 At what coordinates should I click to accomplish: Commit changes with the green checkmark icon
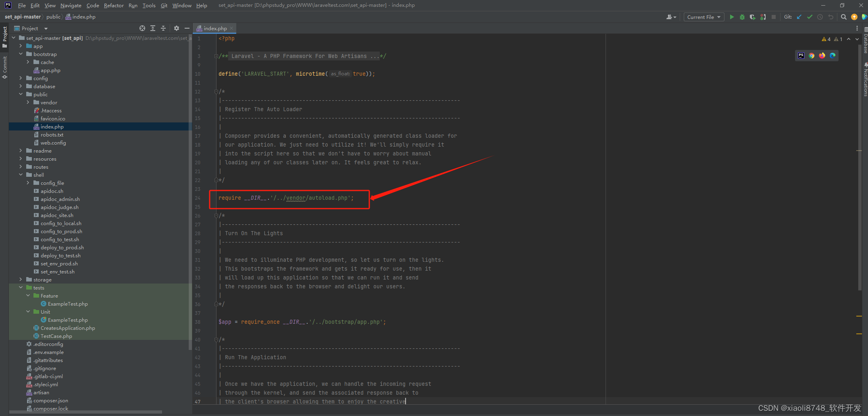[x=810, y=17]
